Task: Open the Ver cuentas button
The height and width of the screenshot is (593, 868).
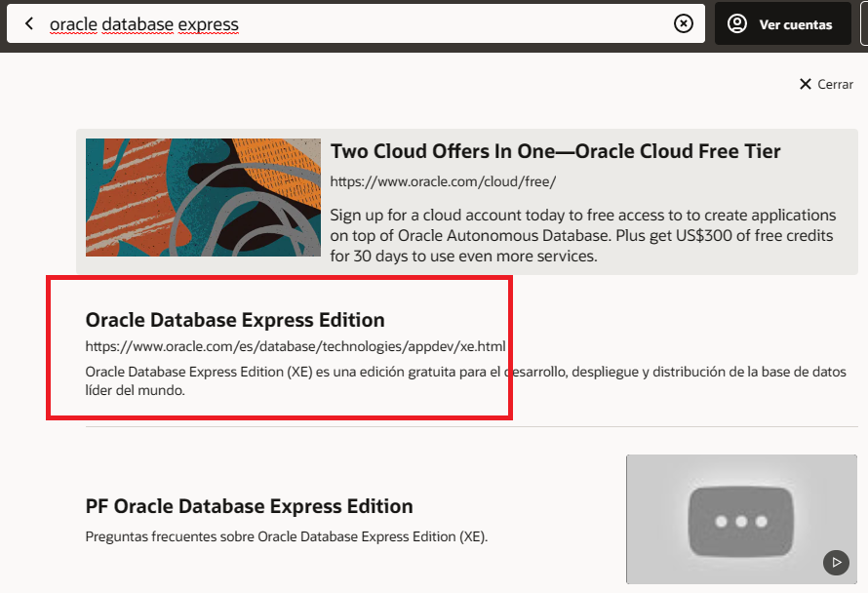Action: coord(783,23)
